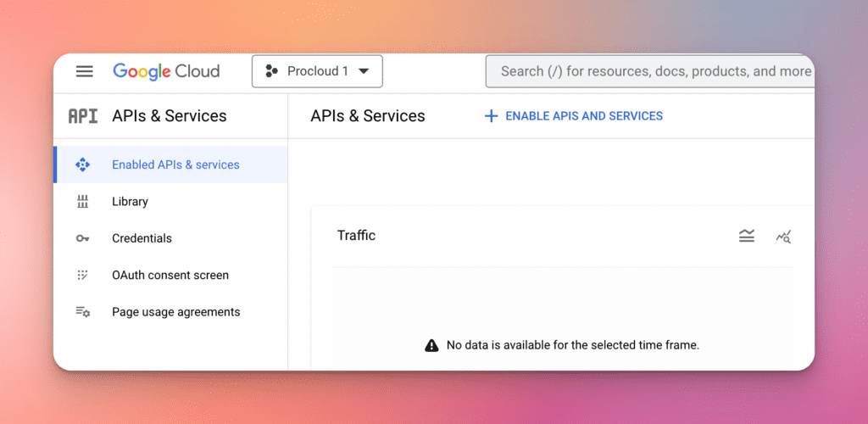Go to Credentials in the sidebar
The width and height of the screenshot is (868, 424).
[142, 238]
